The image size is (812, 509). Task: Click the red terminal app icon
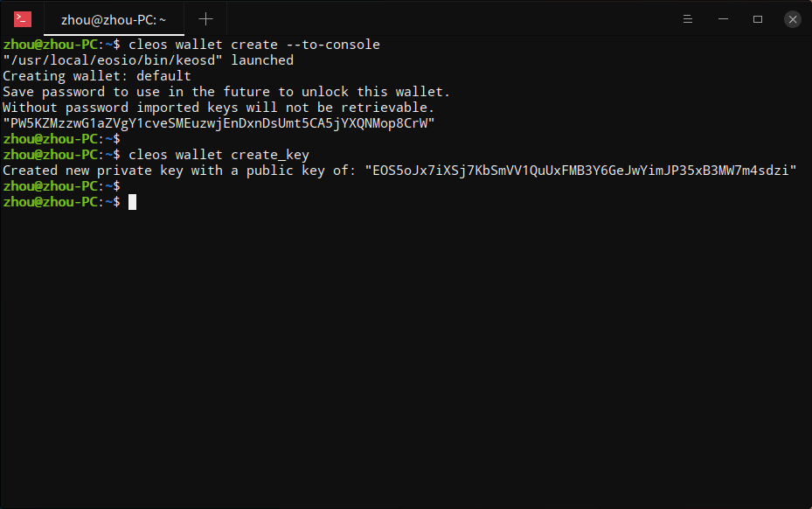[22, 19]
